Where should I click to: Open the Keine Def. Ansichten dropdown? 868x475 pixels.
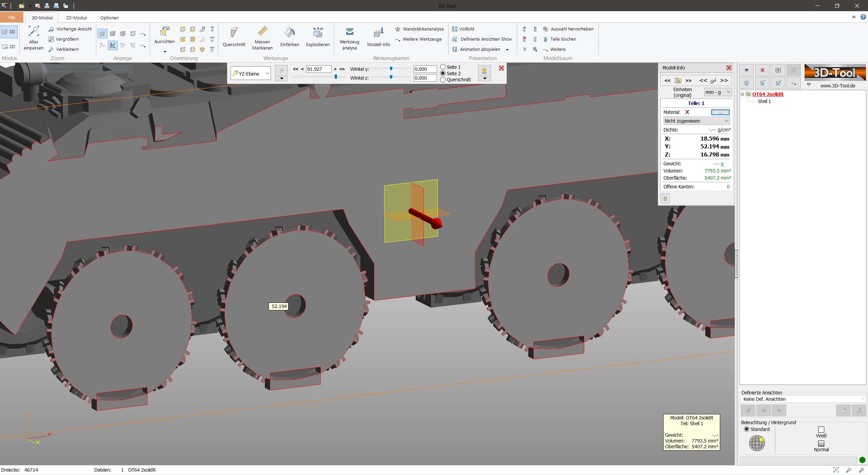(x=803, y=399)
